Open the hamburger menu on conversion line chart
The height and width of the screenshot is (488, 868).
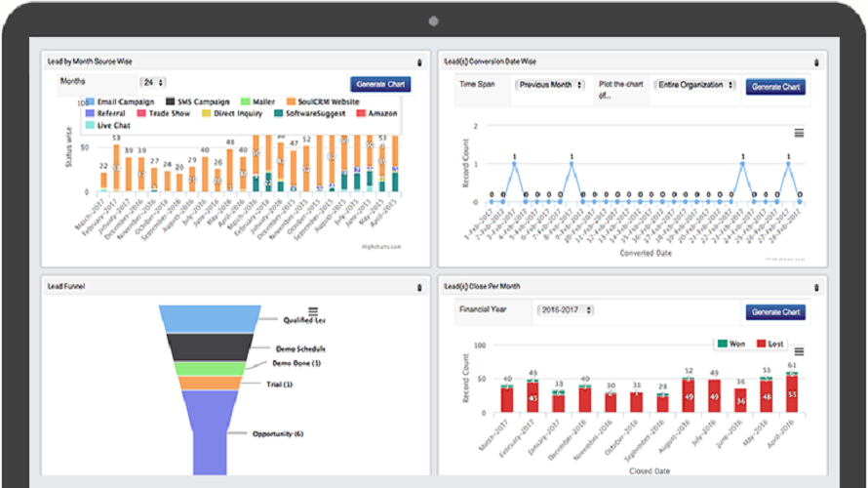coord(799,133)
